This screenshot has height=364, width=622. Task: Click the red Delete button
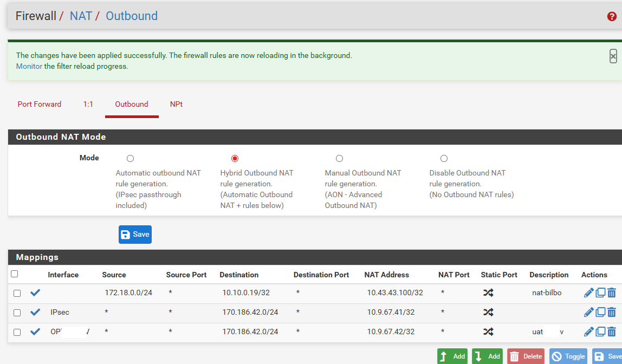coord(526,356)
